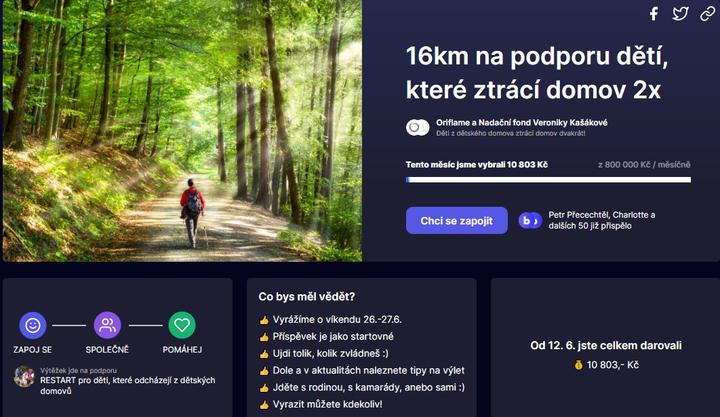Click the thumbs-up icon beside Vyrážíme o víkendu

pos(264,320)
